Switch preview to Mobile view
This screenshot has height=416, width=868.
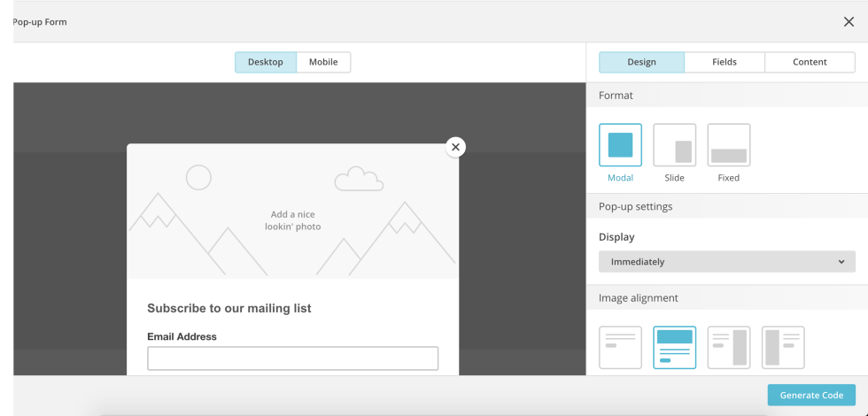point(323,62)
